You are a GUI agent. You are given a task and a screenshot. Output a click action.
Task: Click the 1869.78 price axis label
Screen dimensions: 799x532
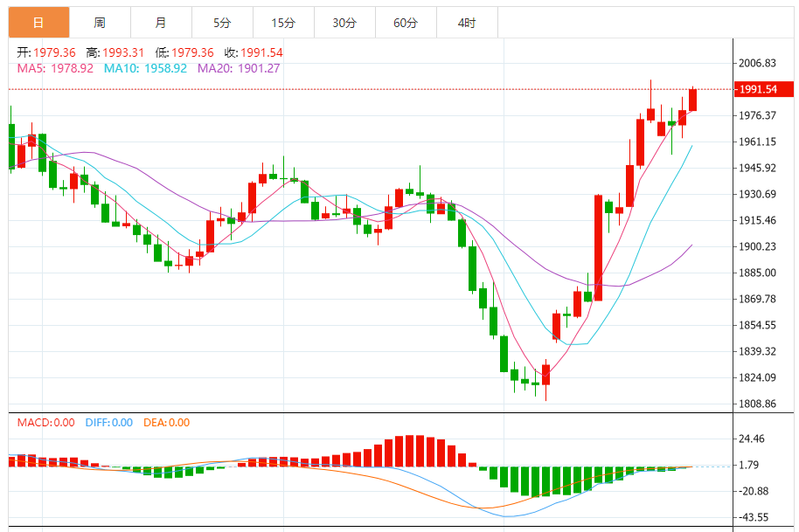(757, 299)
